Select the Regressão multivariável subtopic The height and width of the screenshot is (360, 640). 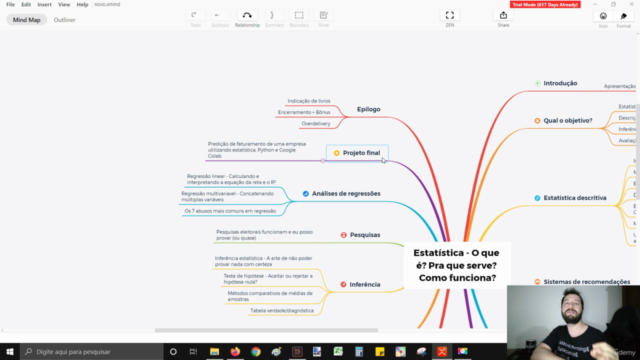pos(227,197)
